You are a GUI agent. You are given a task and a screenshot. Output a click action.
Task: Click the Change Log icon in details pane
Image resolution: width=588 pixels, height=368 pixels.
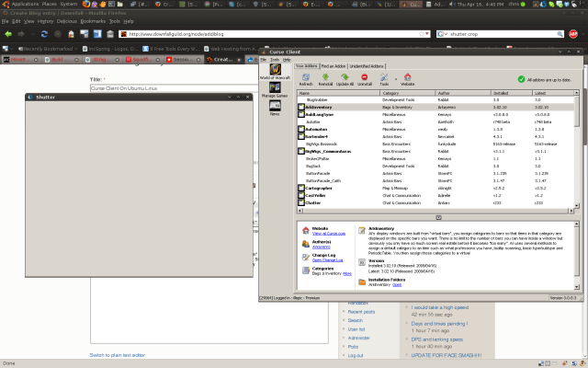[306, 258]
